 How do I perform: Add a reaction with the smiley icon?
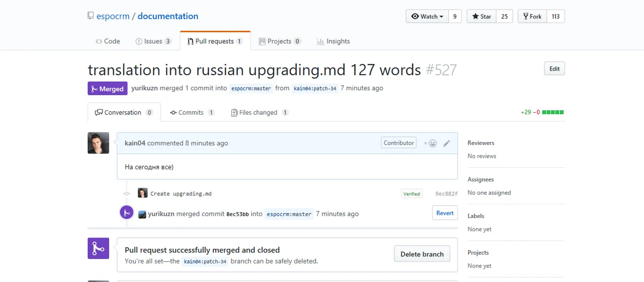[430, 143]
